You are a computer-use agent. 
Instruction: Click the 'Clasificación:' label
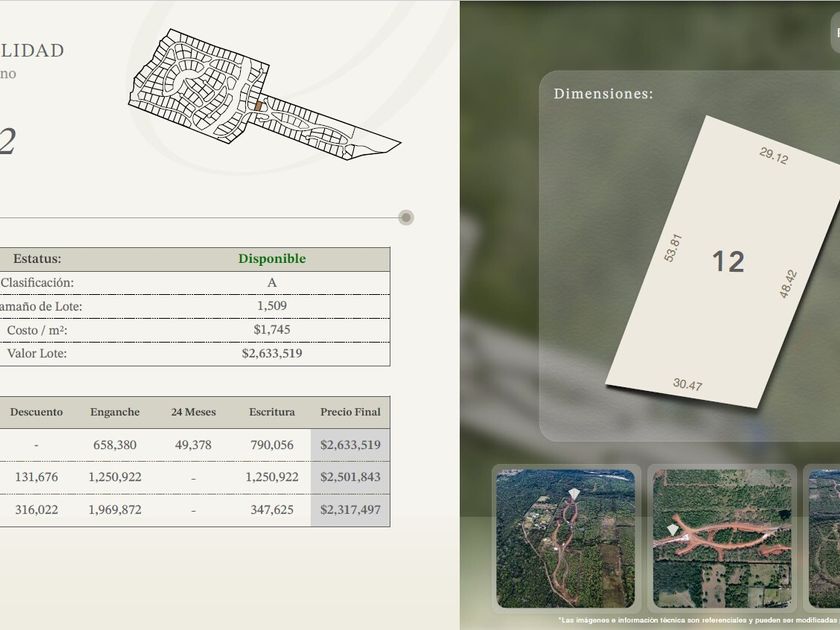(37, 283)
